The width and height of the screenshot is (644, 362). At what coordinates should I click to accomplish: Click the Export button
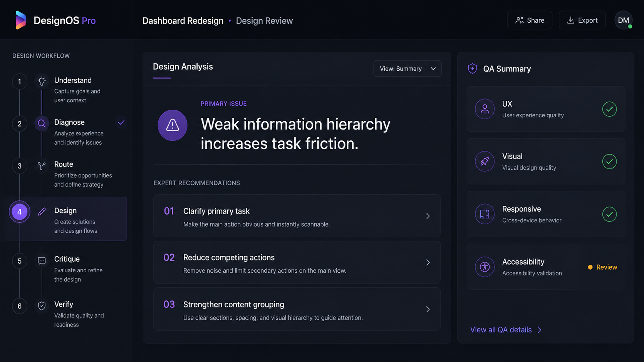click(x=582, y=20)
